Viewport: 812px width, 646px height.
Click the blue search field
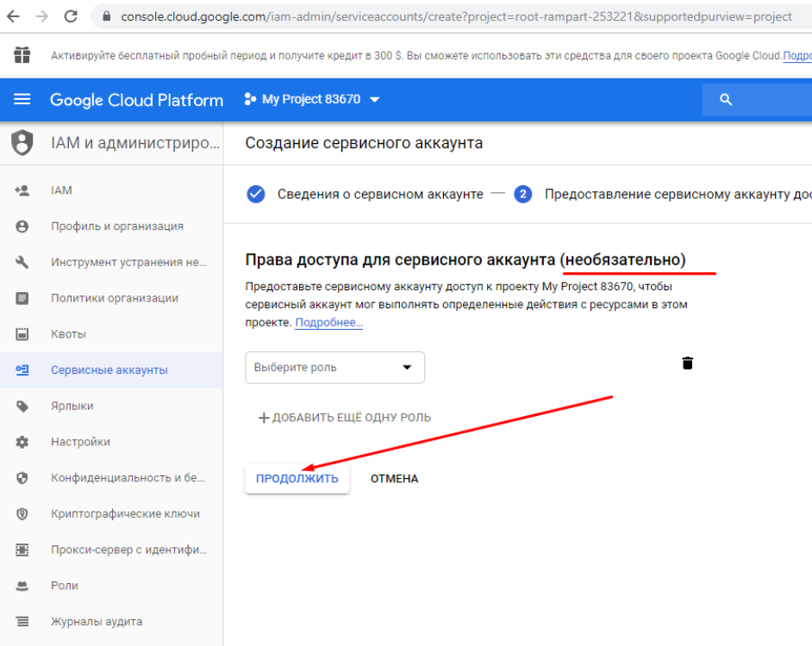[x=757, y=99]
